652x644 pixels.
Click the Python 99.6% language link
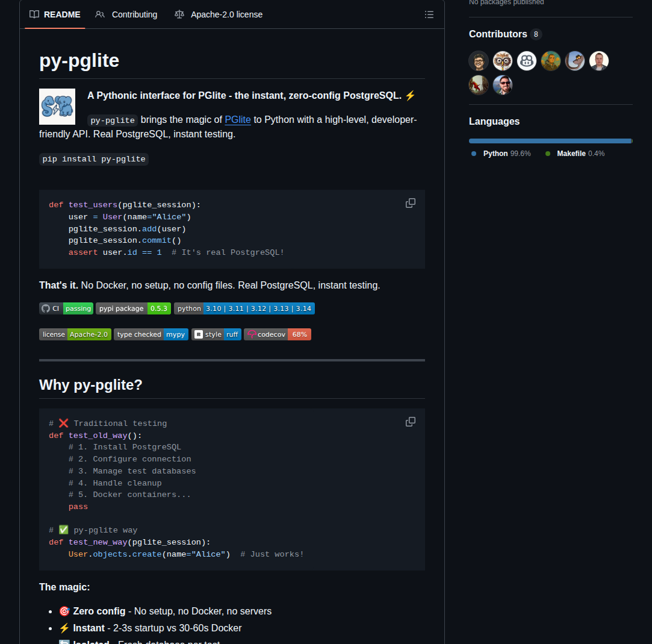[x=501, y=154]
